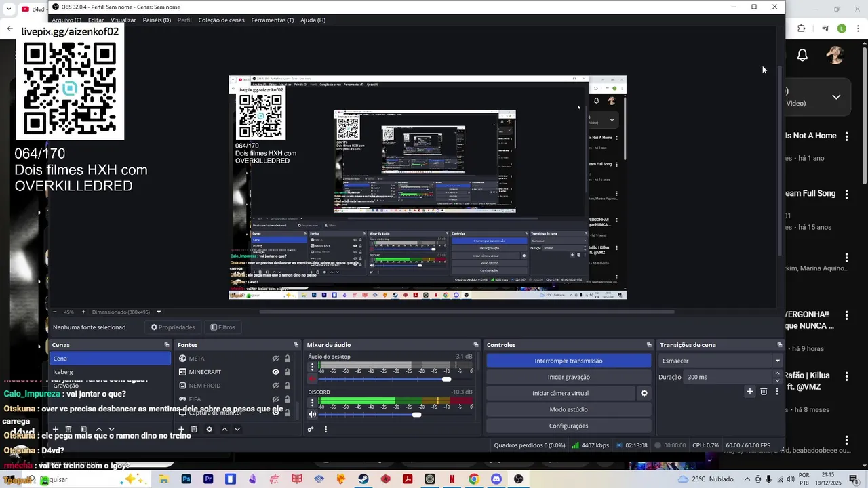Screen dimensions: 868x488
Task: Open options menu for Is Not A Home video
Action: pyautogui.click(x=846, y=136)
